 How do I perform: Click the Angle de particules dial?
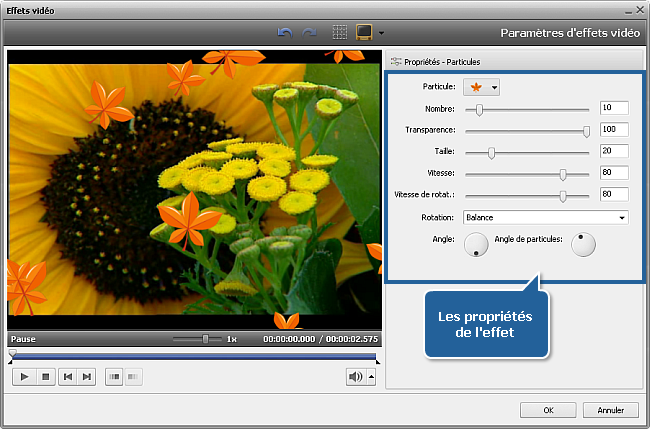point(583,243)
